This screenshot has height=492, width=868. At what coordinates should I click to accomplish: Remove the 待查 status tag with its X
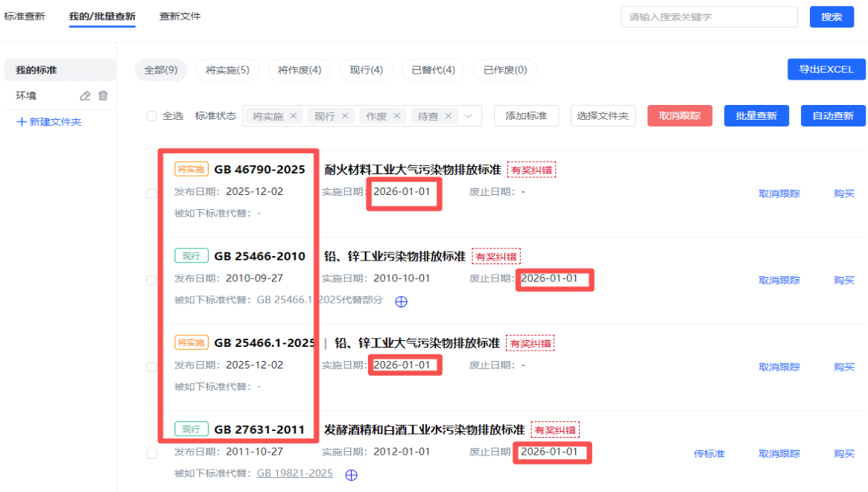point(448,116)
